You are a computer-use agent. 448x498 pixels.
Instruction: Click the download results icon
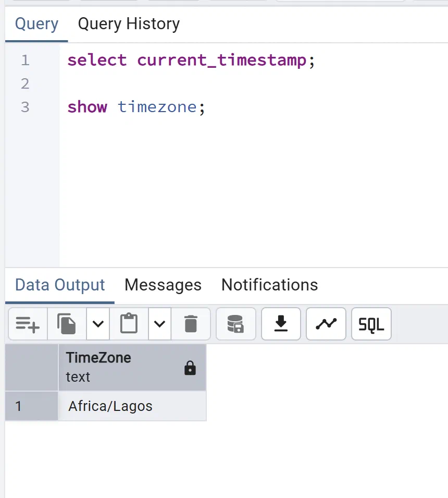[x=281, y=324]
